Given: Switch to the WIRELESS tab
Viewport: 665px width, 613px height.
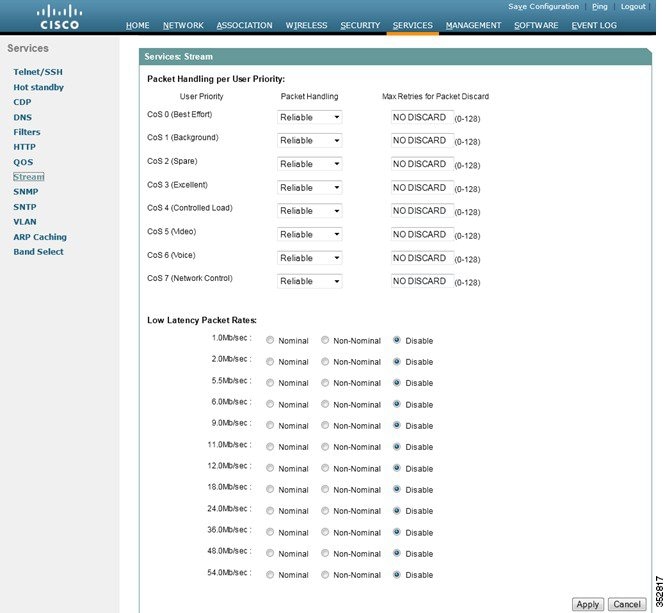Looking at the screenshot, I should click(x=306, y=25).
